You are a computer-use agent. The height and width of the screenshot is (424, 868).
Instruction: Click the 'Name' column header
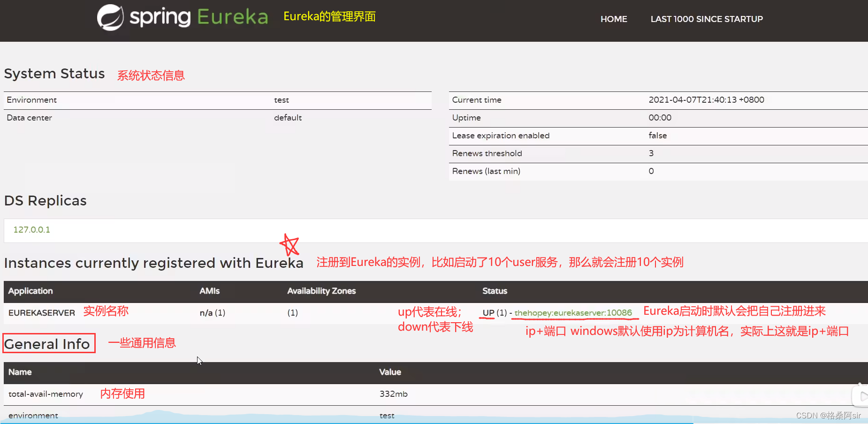[x=20, y=372]
